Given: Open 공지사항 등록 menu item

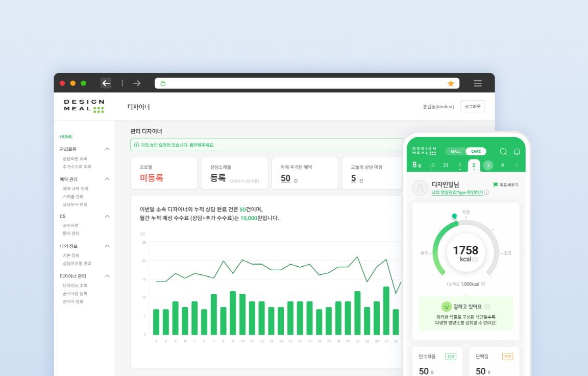Looking at the screenshot, I should coord(75,293).
